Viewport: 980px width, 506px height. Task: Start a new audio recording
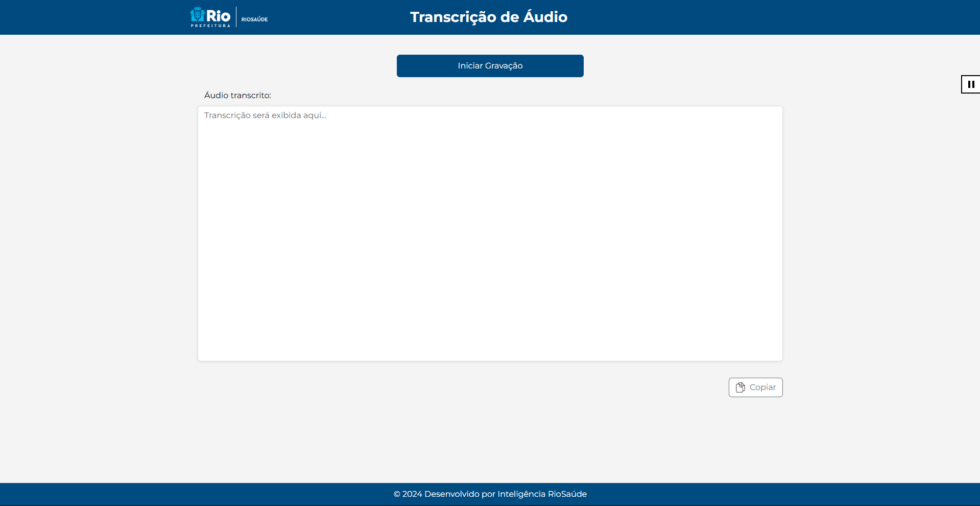pos(490,65)
